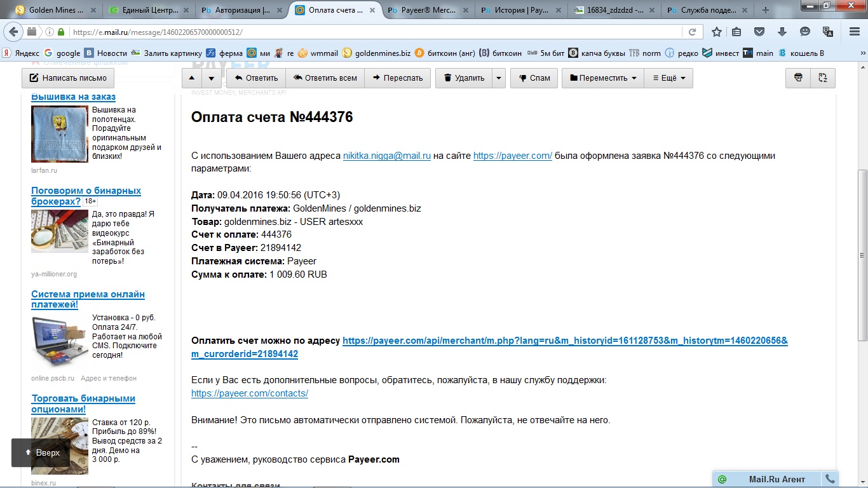This screenshot has width=868, height=488.
Task: Click Ответить button
Action: pos(257,78)
